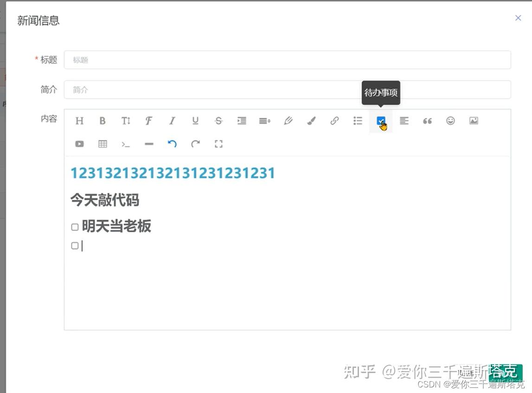Open the background color brush tool
This screenshot has height=393, width=532.
311,121
